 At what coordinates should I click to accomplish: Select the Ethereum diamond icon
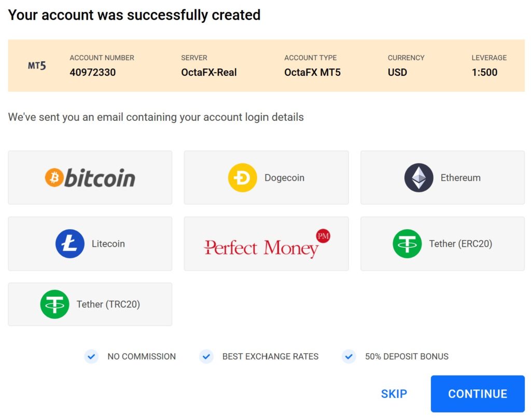point(418,177)
